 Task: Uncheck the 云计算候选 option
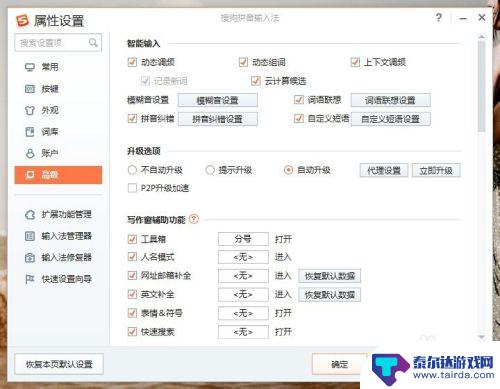(256, 81)
